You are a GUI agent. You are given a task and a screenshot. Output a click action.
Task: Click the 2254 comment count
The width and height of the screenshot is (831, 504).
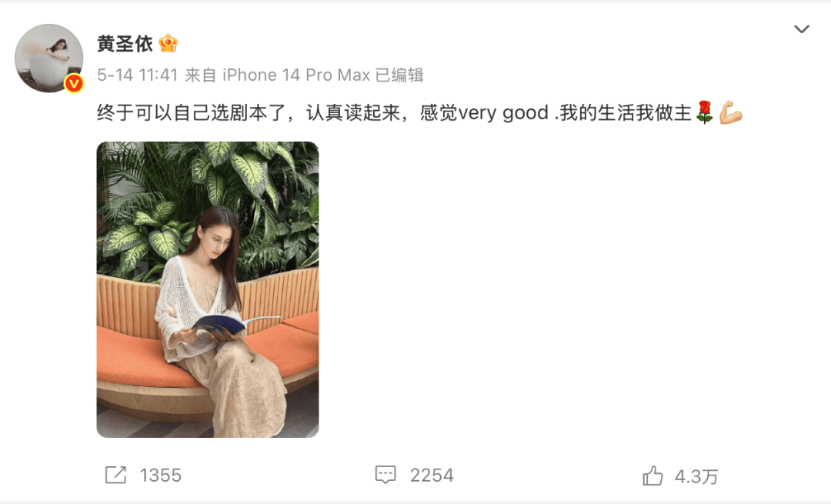[432, 476]
